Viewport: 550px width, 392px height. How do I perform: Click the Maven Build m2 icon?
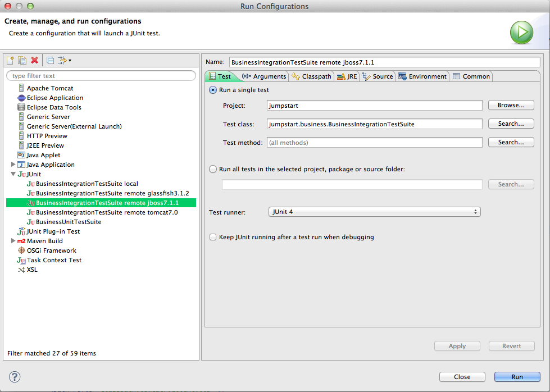tap(21, 241)
